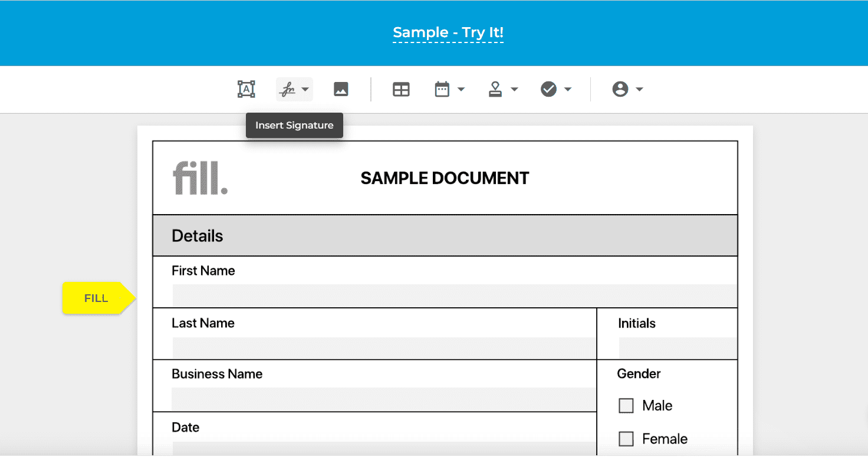
Task: Click the Initials label
Action: pos(637,323)
